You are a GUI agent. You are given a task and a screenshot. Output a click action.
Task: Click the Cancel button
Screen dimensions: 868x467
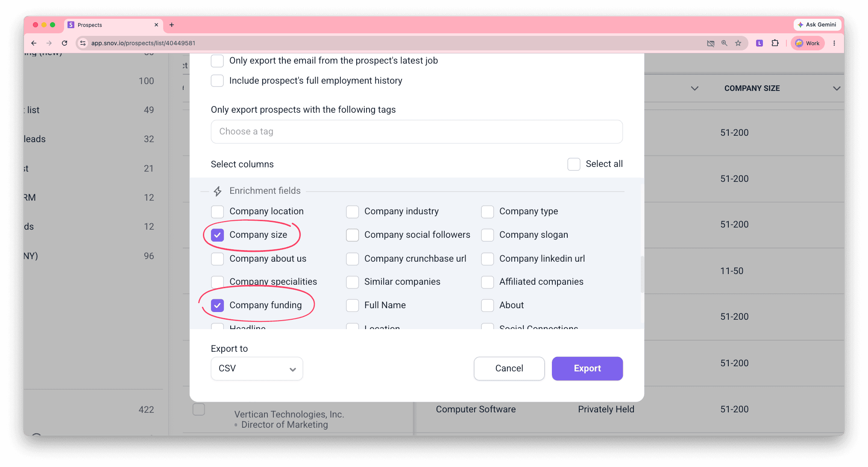point(509,368)
